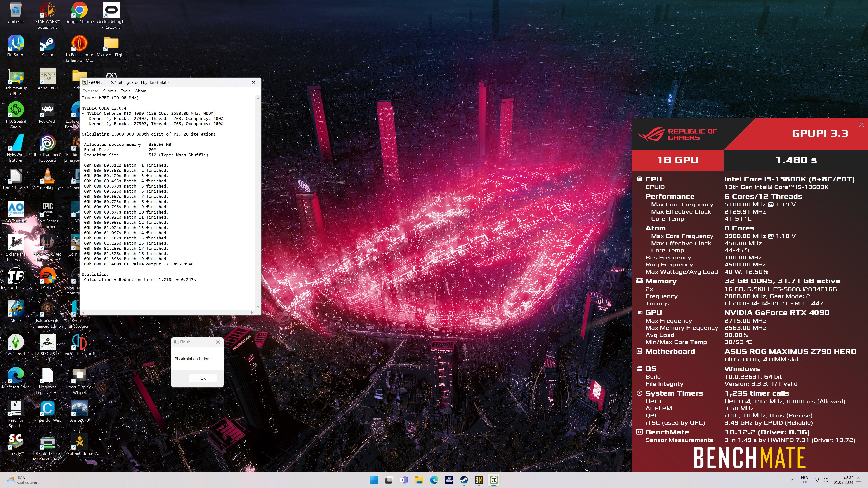Screen dimensions: 868x488
Task: Open AO Tennis 2 desktop icon
Action: tap(16, 213)
